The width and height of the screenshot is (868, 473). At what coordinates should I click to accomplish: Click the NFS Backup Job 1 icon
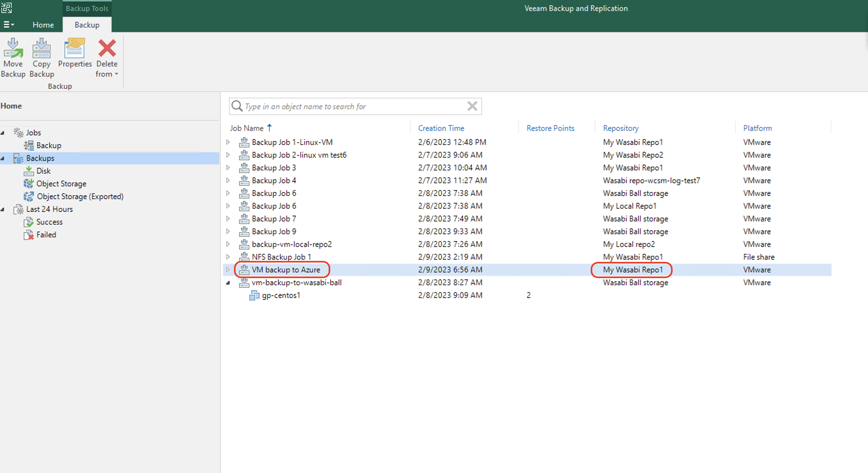[x=244, y=257]
